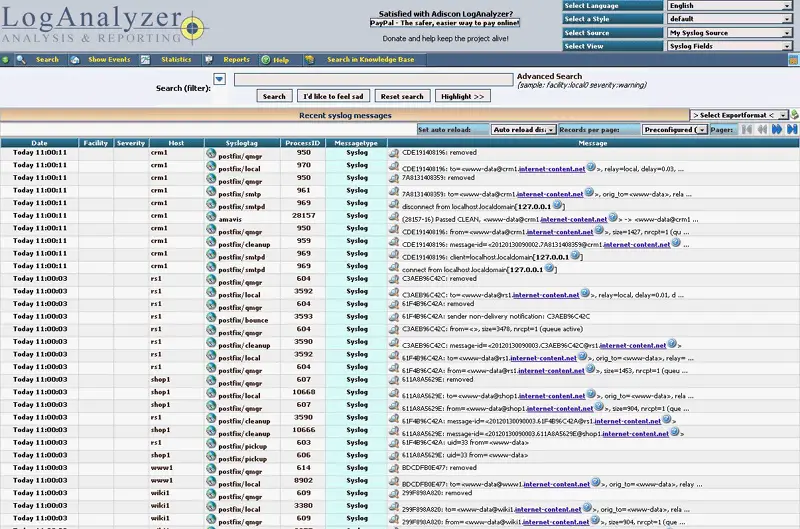The image size is (800, 529).
Task: Open message details icon for 'CDE191408196: removed'
Action: [x=394, y=153]
